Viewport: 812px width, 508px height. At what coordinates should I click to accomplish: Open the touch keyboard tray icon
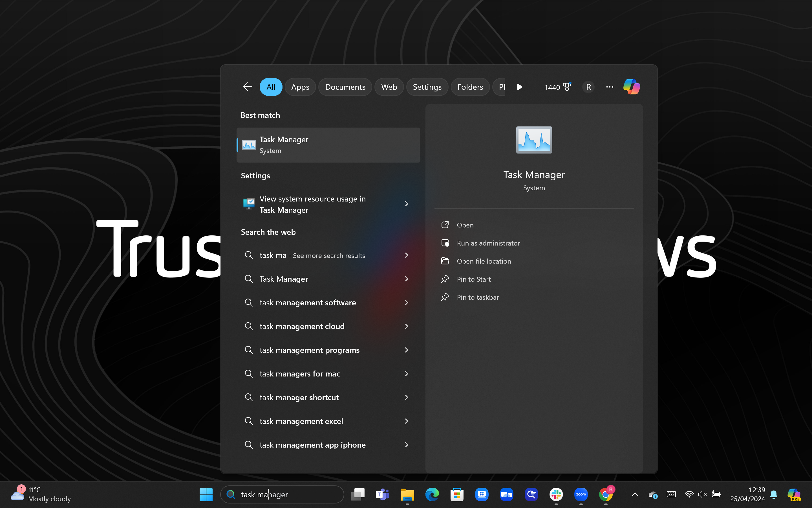[x=671, y=494]
